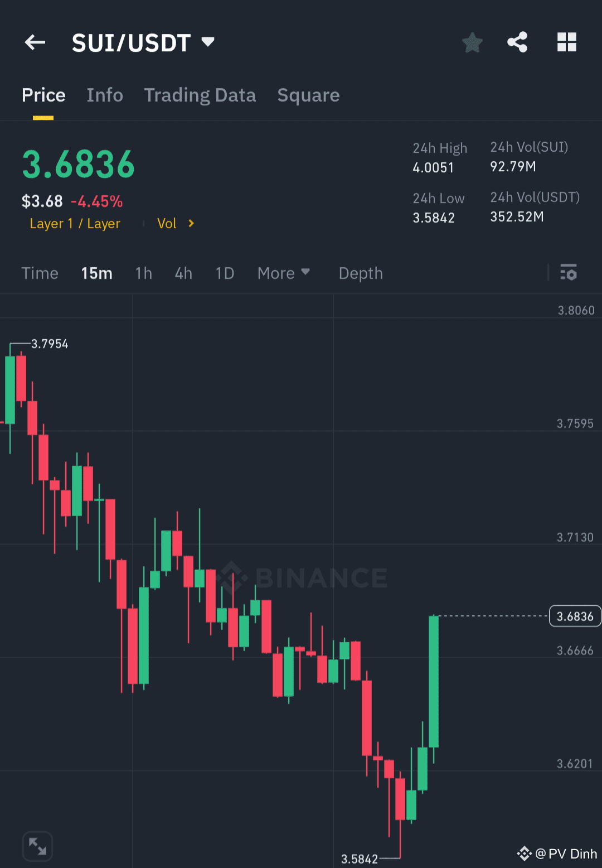The height and width of the screenshot is (868, 602).
Task: Switch chart to 1h interval
Action: [x=144, y=273]
